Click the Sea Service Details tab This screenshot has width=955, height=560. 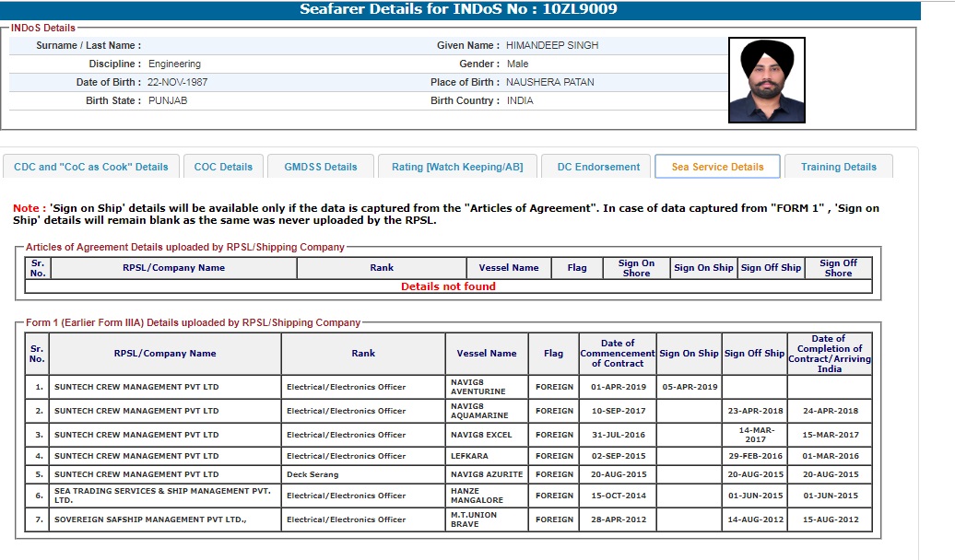tap(717, 167)
